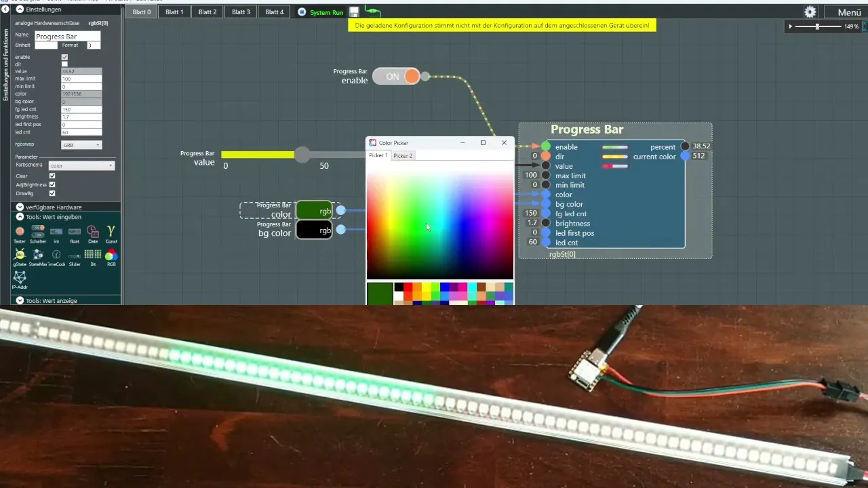Choose the Const tool
The image size is (868, 488).
click(111, 234)
